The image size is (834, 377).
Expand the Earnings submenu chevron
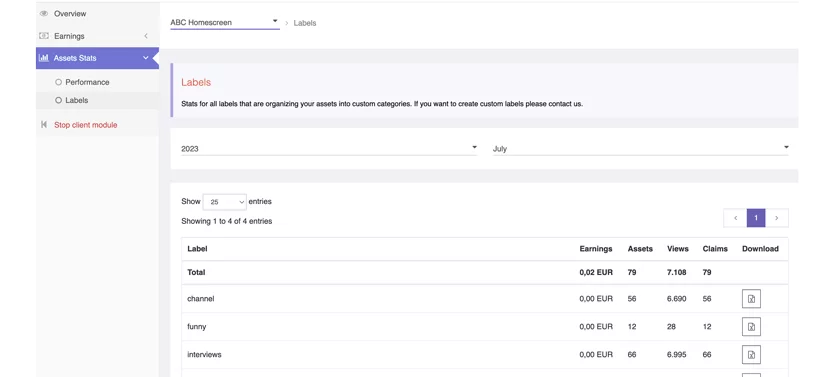coord(146,36)
